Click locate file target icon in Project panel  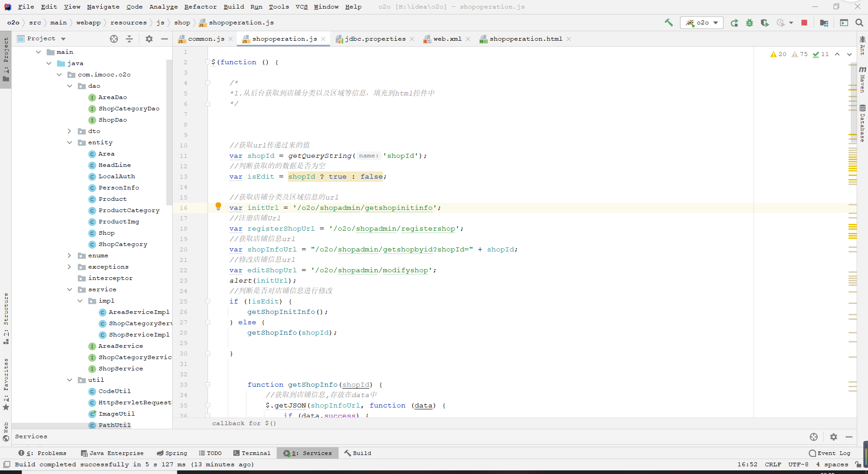[x=114, y=39]
